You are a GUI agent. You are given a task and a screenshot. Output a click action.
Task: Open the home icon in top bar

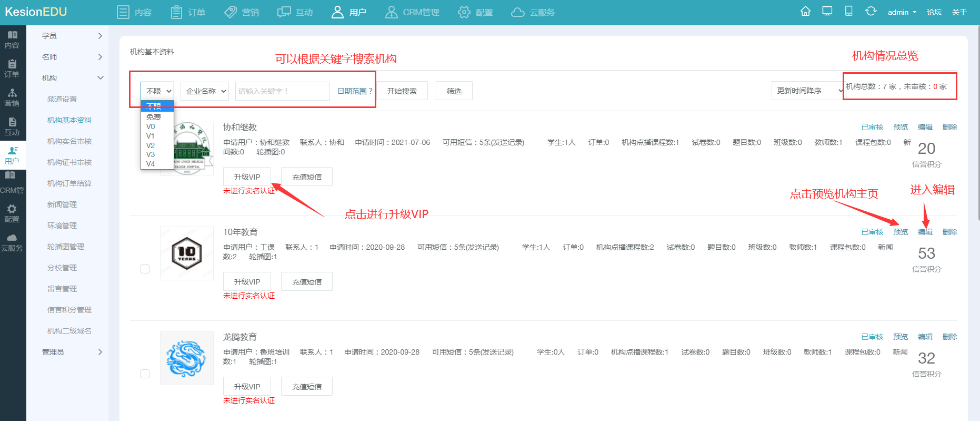(805, 11)
